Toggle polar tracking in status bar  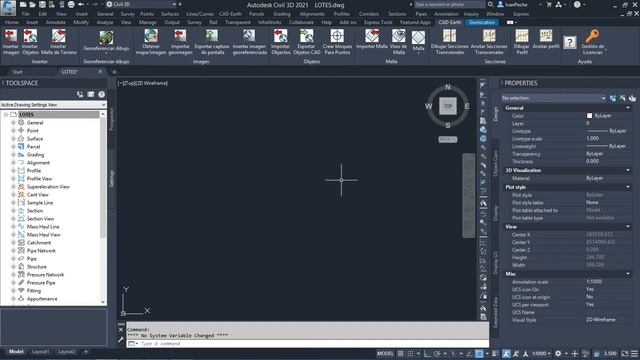point(437,353)
